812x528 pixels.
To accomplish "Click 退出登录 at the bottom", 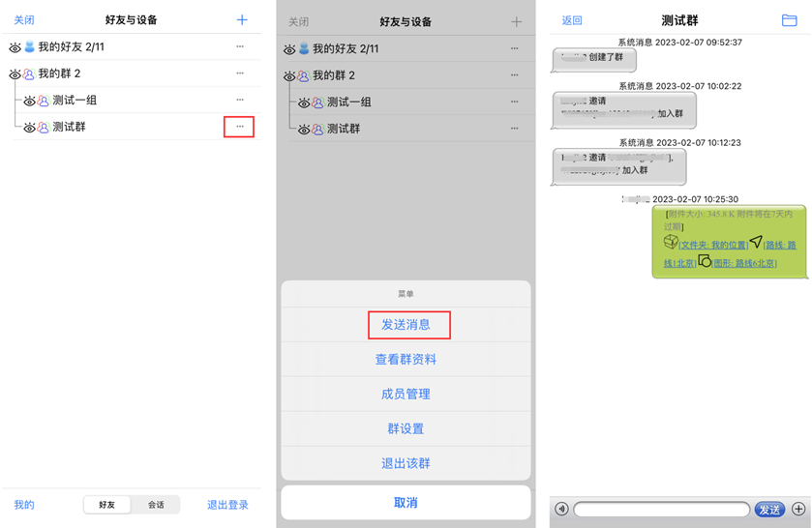I will point(227,505).
